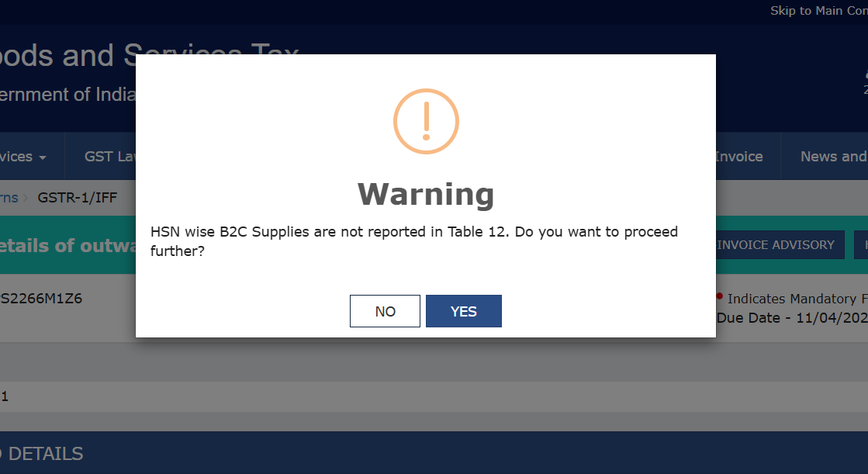
Task: Select the GSTR-1/IFF breadcrumb
Action: [x=77, y=198]
